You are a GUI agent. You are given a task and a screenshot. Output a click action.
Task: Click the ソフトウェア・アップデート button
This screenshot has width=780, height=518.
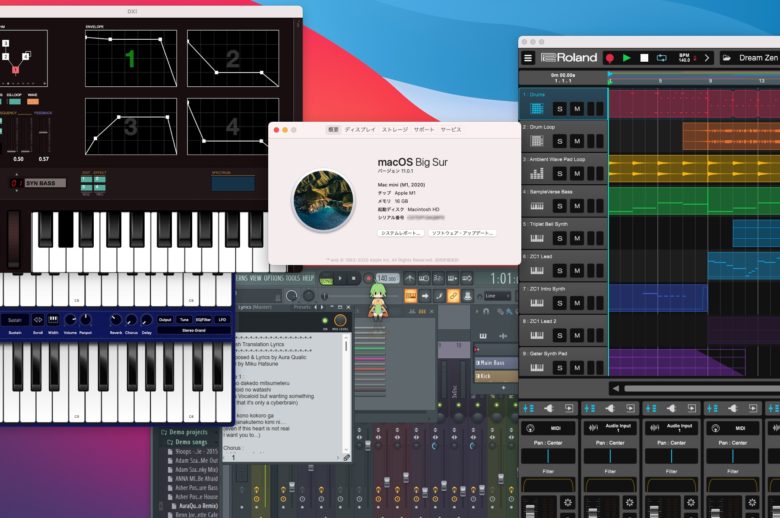462,232
